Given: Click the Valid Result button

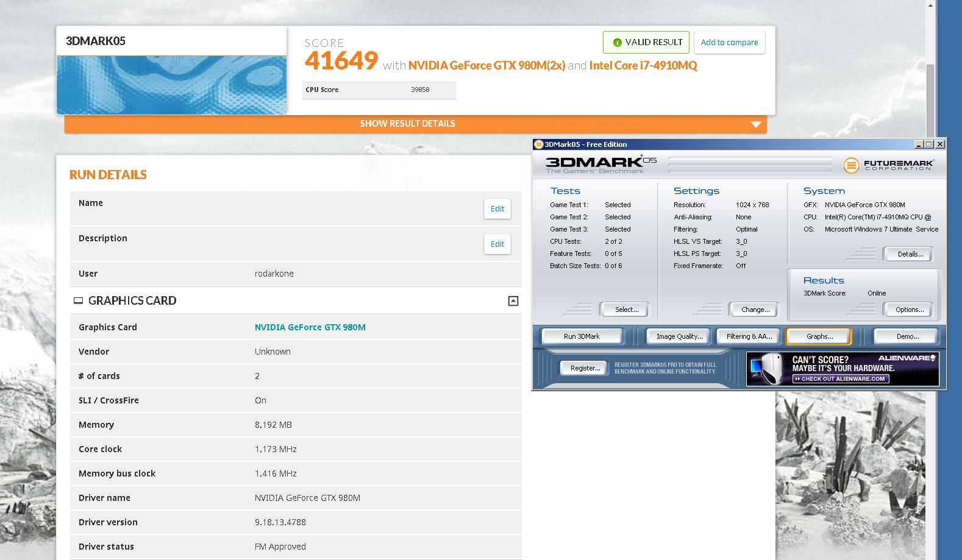Looking at the screenshot, I should [646, 43].
